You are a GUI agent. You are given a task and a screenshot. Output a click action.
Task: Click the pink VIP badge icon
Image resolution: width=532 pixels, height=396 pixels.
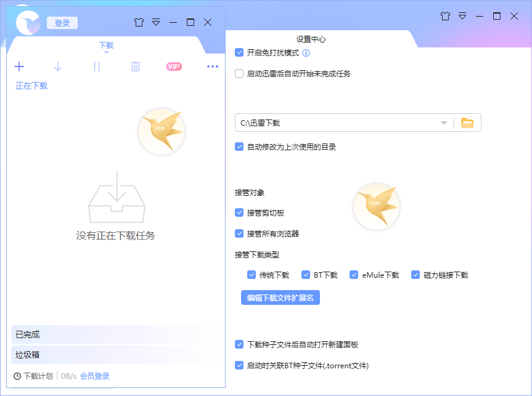pos(174,67)
